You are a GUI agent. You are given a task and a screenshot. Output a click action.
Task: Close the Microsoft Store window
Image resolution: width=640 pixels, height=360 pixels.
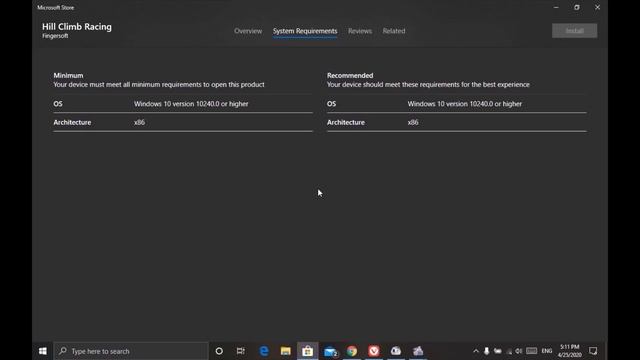pyautogui.click(x=598, y=7)
